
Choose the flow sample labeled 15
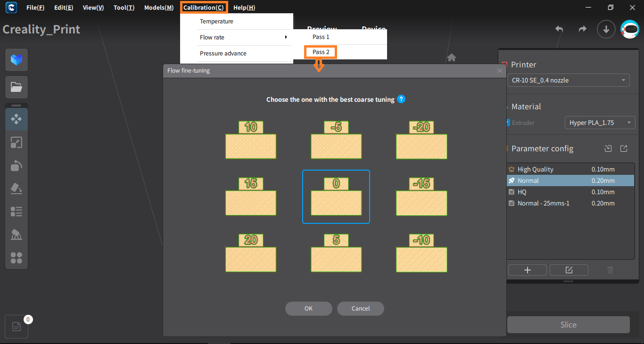tap(251, 197)
